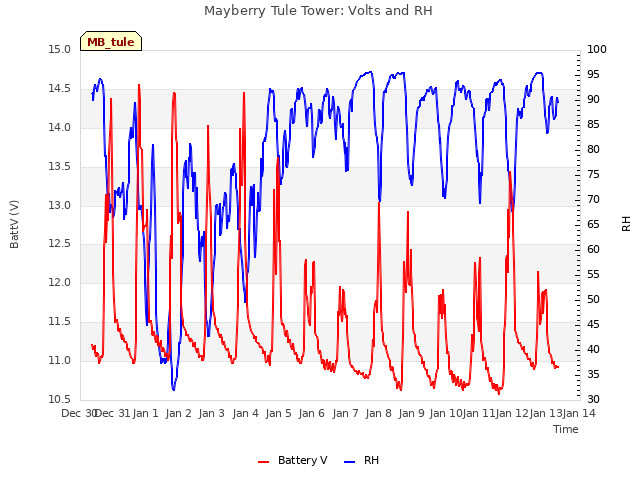Image resolution: width=640 pixels, height=480 pixels.
Task: Click the 80 RH axis value
Action: 593,149
